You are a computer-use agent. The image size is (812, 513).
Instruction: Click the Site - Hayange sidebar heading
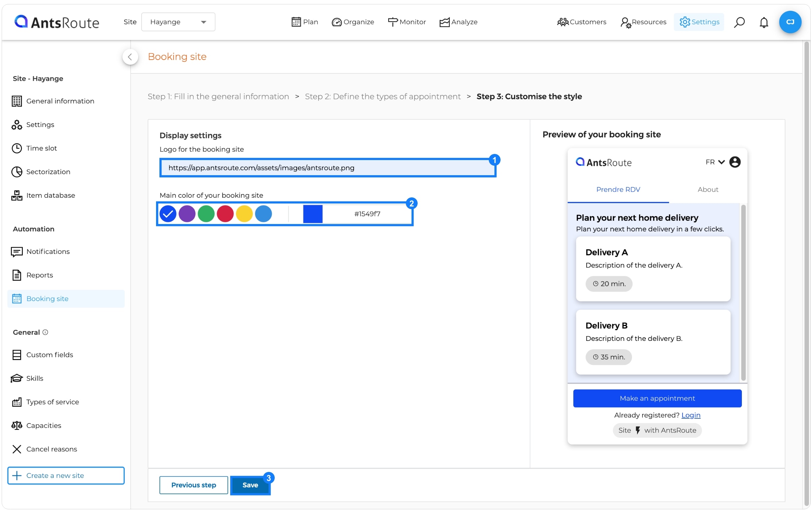coord(38,78)
